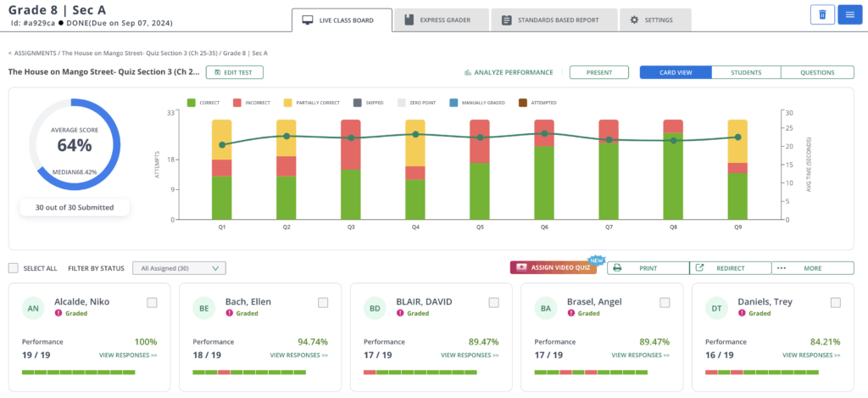Image resolution: width=868 pixels, height=398 pixels.
Task: Click the Redirect button
Action: 730,268
